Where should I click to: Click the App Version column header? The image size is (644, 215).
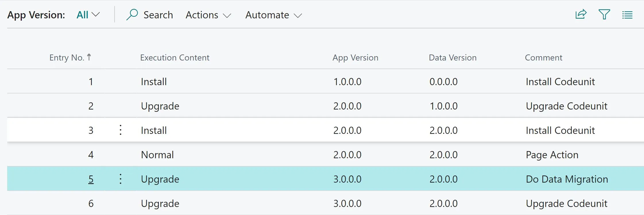click(355, 58)
